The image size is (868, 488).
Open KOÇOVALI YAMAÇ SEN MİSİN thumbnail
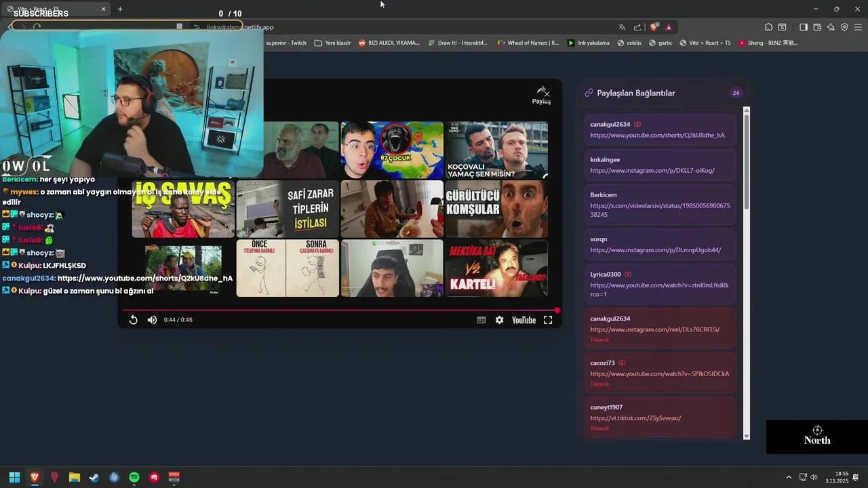(x=496, y=150)
